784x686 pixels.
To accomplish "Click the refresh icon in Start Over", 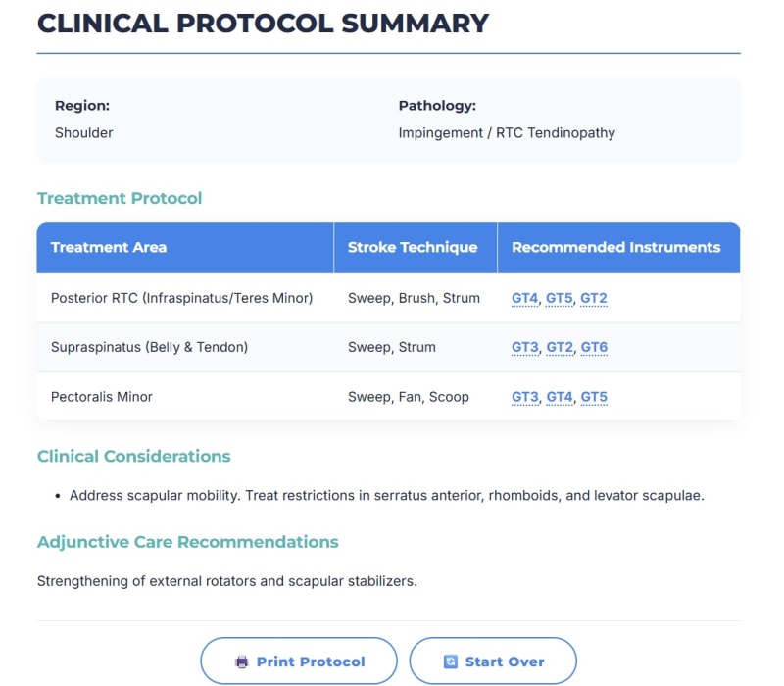I will pos(450,661).
